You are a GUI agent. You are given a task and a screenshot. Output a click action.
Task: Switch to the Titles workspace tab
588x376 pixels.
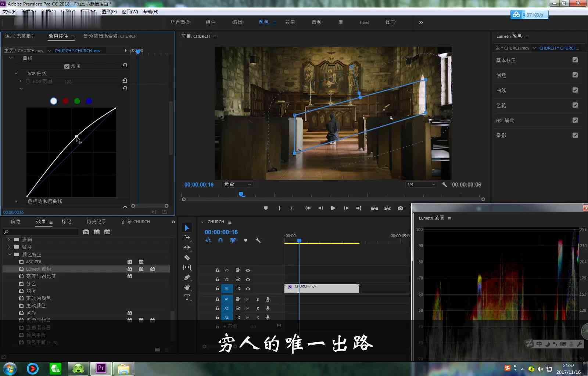coord(364,22)
